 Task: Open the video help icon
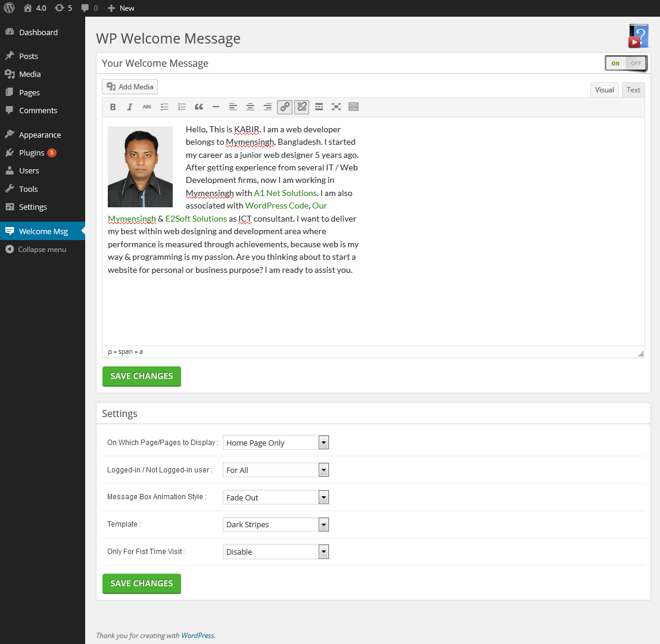(x=638, y=36)
